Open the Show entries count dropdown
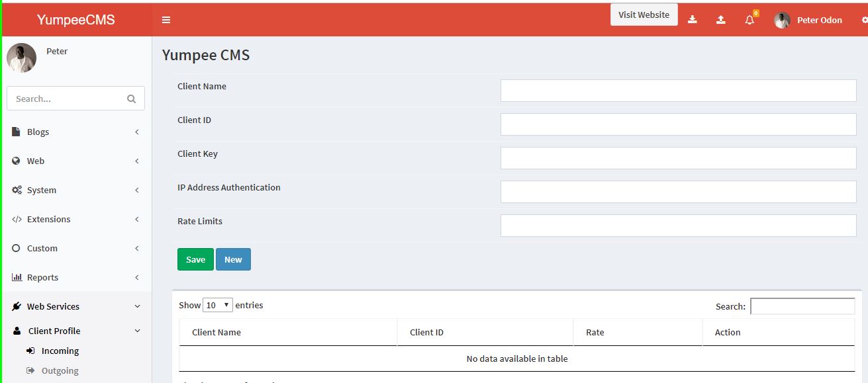 click(x=218, y=305)
